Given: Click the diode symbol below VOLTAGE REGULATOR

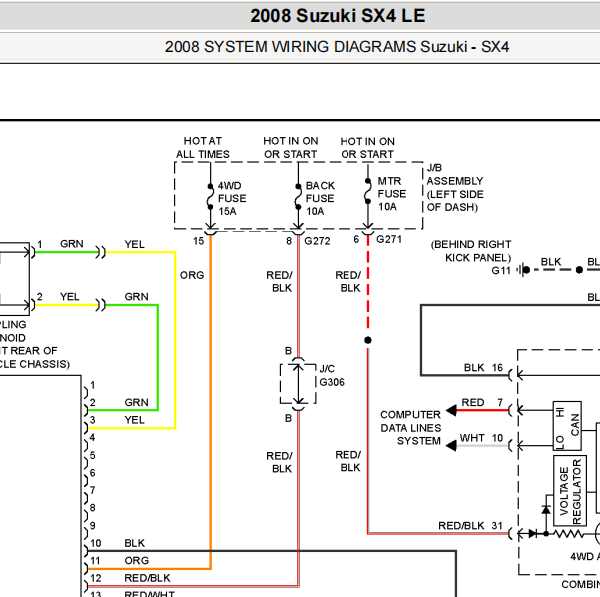Looking at the screenshot, I should tap(546, 510).
